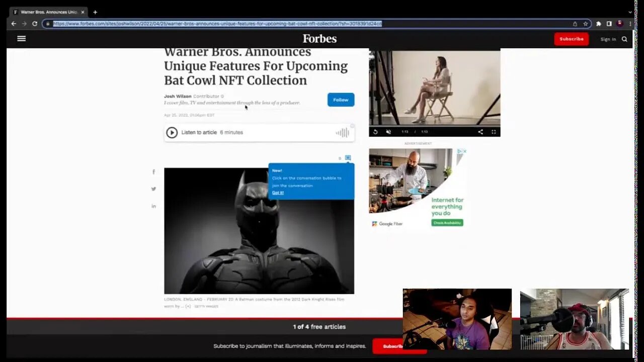Image resolution: width=644 pixels, height=362 pixels.
Task: Open the Chrome three-dot menu
Action: coord(630,24)
